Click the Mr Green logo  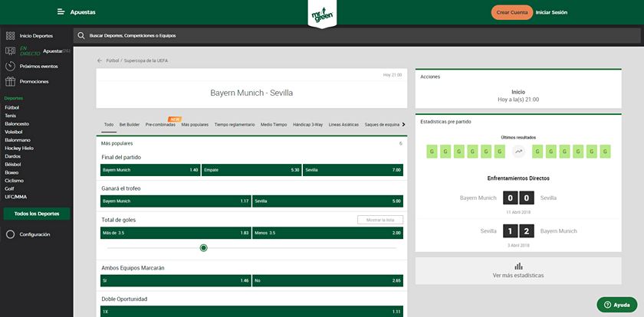322,16
